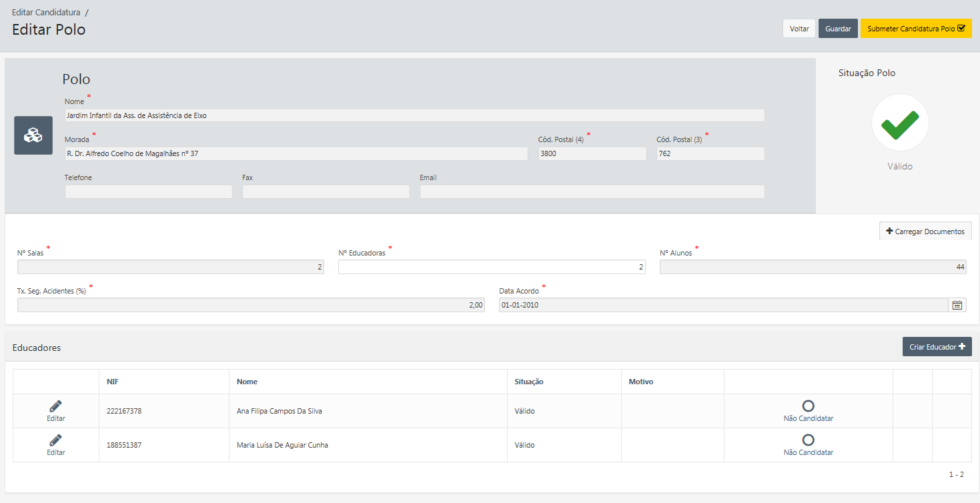This screenshot has height=503, width=980.
Task: Click the Criar Educador button
Action: point(937,347)
